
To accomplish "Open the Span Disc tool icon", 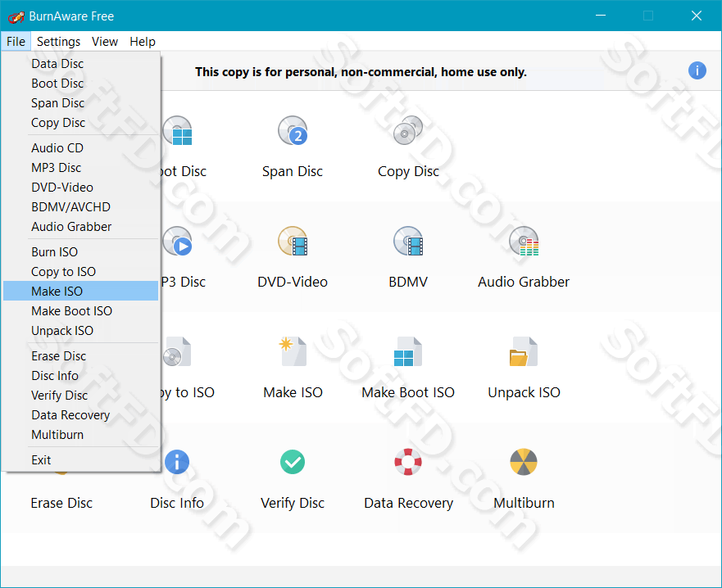I will (x=293, y=130).
